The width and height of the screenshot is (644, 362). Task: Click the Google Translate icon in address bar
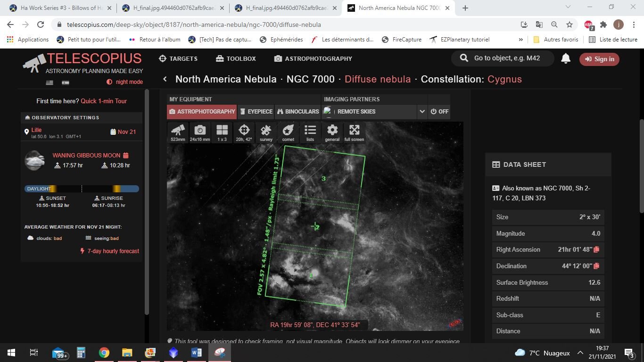(539, 25)
